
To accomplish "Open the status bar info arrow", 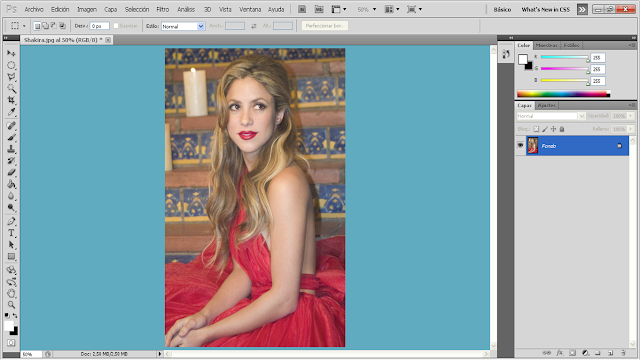I will point(160,354).
